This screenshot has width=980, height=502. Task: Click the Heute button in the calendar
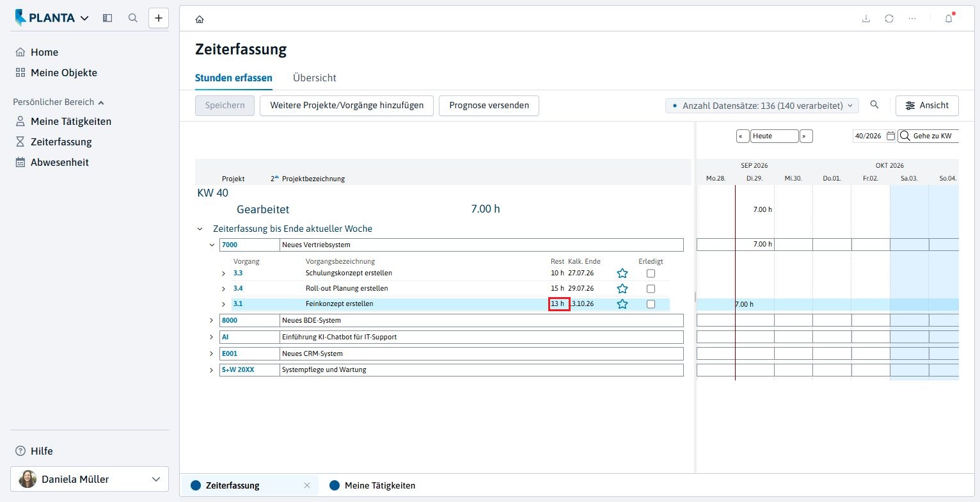click(775, 136)
